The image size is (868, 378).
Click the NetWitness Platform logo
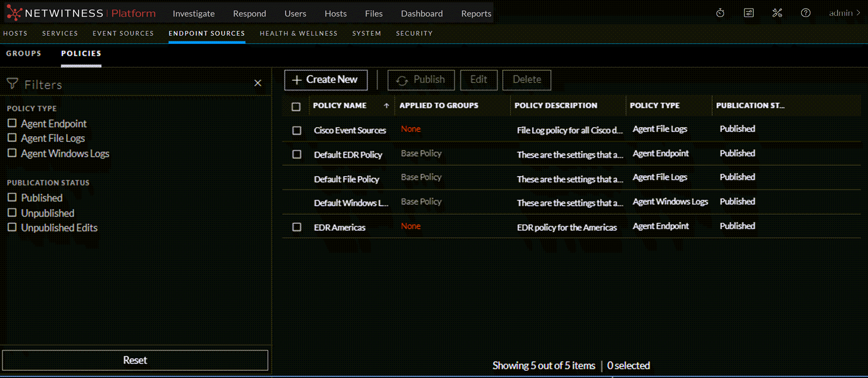coord(82,13)
